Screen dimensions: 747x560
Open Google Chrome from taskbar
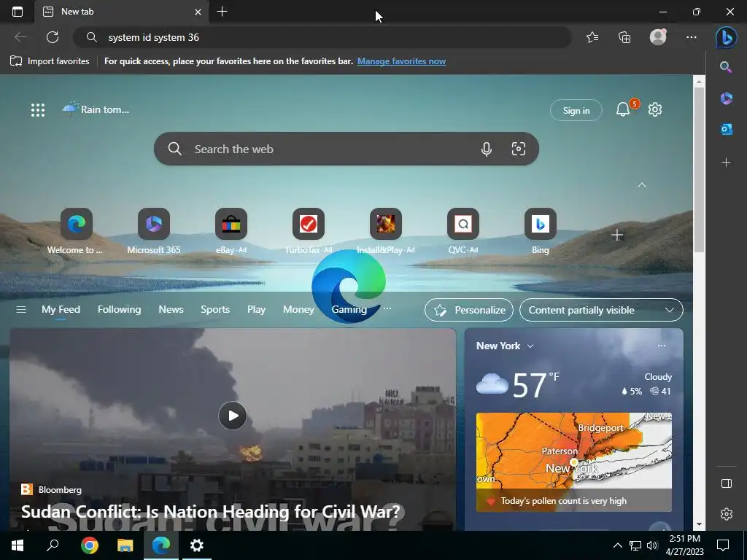89,545
